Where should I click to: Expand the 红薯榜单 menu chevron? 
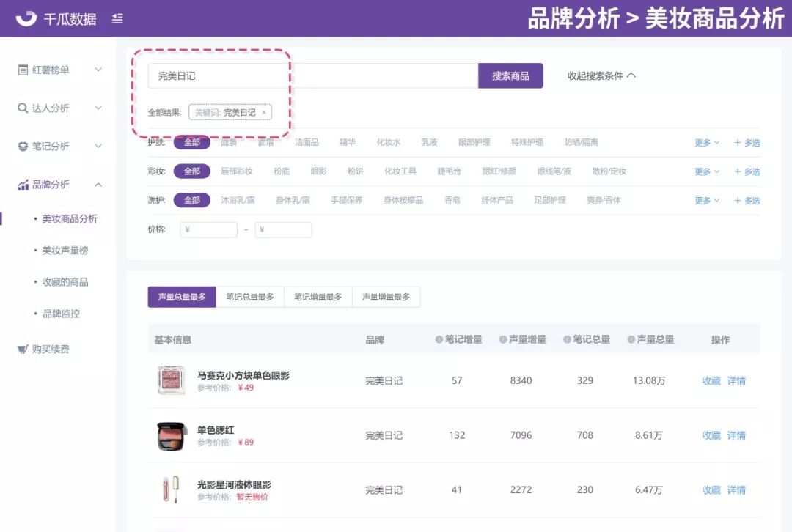coord(98,70)
